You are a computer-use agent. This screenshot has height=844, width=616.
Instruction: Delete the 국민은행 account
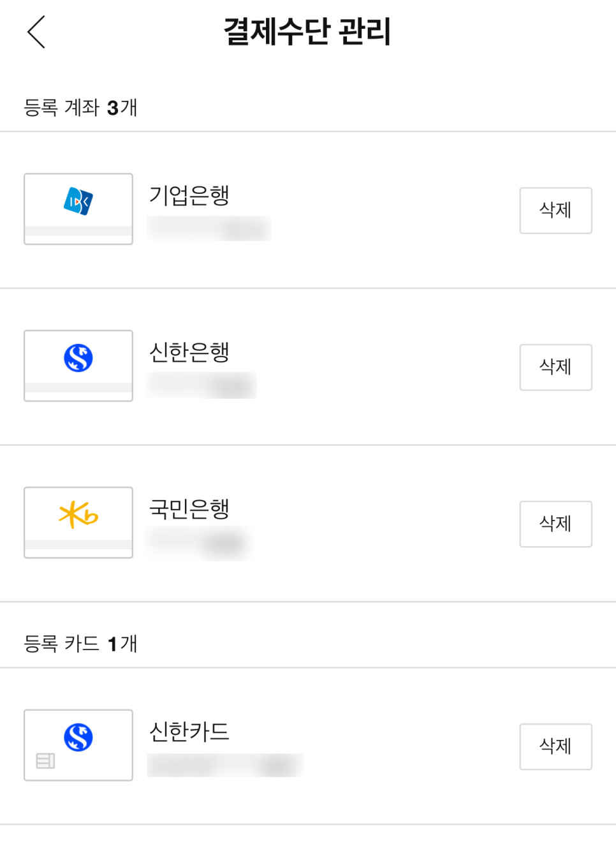[555, 524]
